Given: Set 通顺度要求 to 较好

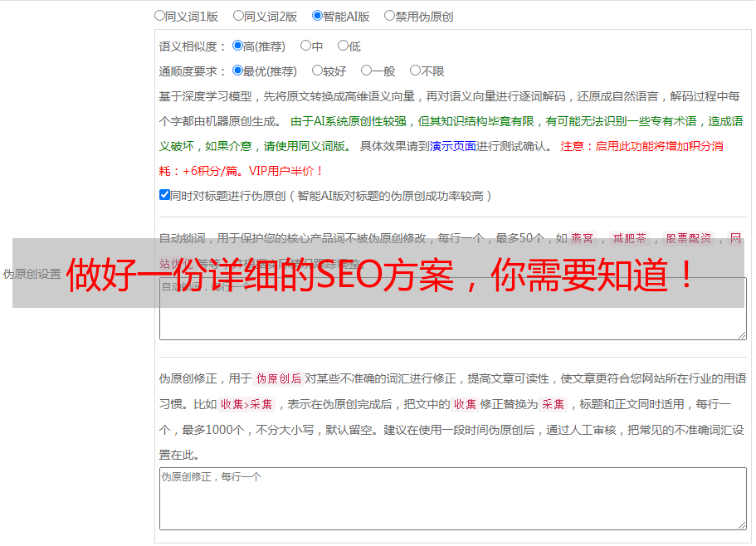Looking at the screenshot, I should coord(317,71).
